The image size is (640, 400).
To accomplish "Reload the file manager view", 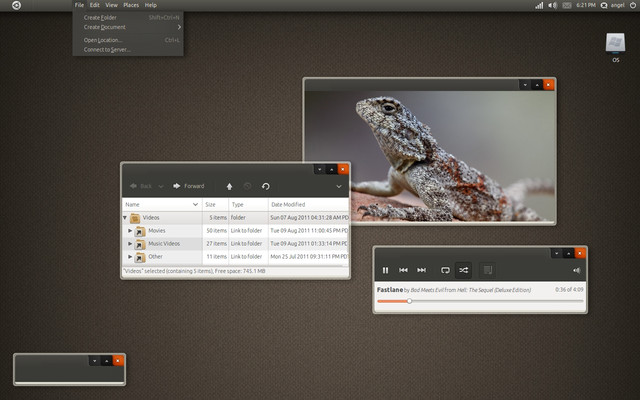I will tap(266, 186).
